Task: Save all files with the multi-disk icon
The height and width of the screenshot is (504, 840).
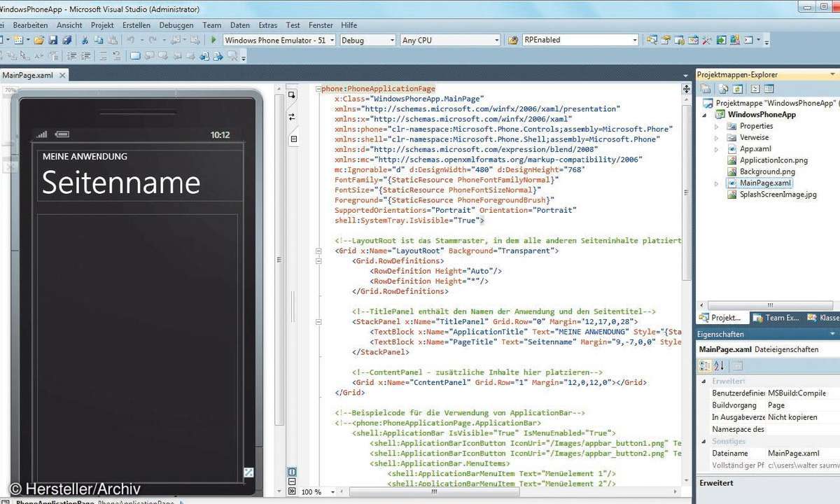Action: (x=67, y=40)
